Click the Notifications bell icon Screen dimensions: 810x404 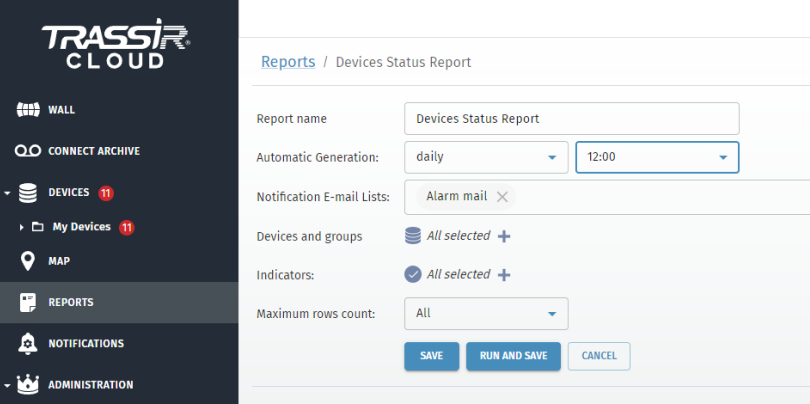(28, 343)
